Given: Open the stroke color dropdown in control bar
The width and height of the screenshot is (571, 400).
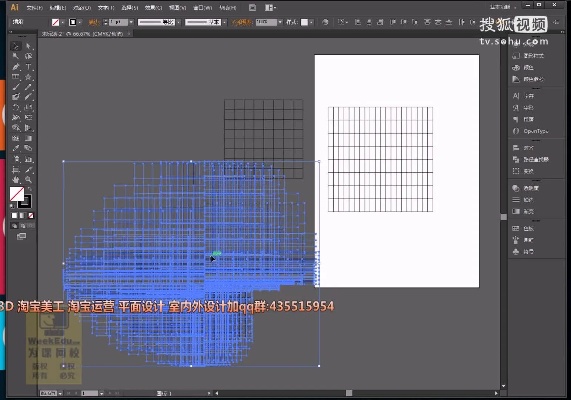Looking at the screenshot, I should click(80, 23).
